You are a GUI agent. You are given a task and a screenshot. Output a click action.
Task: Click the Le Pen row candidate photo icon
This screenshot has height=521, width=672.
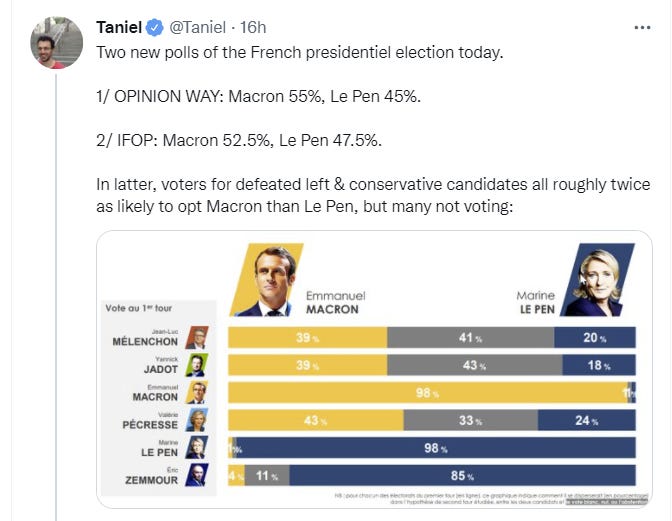(198, 447)
